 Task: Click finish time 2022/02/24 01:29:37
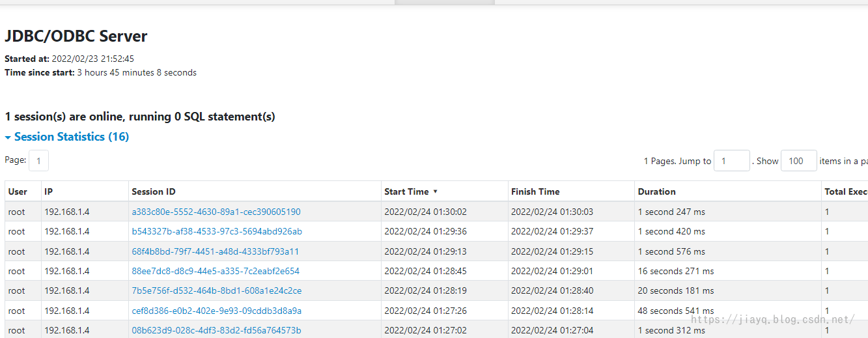(552, 231)
